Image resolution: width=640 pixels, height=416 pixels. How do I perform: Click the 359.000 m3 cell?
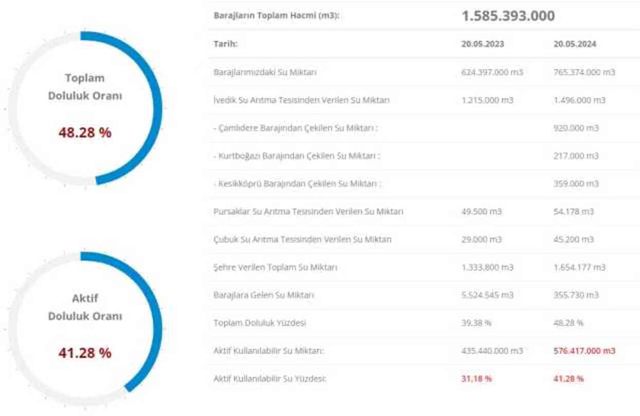click(x=576, y=183)
